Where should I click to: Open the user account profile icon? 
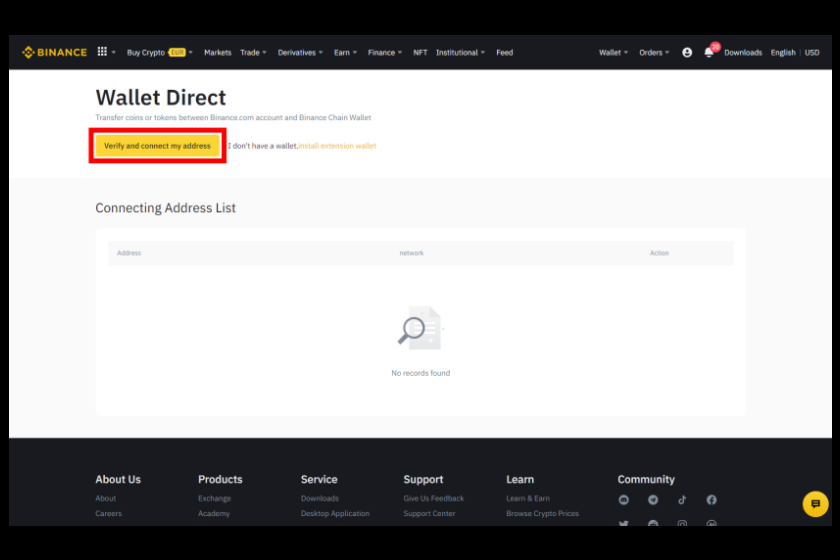coord(687,53)
